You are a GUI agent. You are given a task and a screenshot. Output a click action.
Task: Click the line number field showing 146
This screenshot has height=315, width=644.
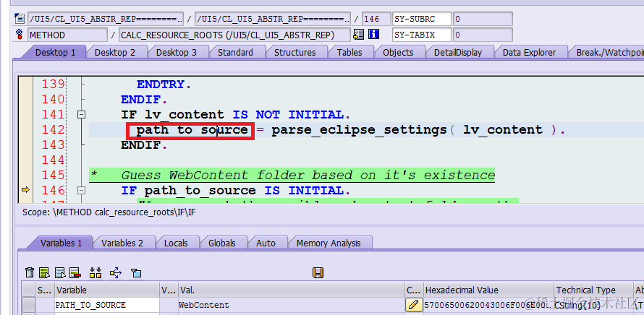point(376,19)
